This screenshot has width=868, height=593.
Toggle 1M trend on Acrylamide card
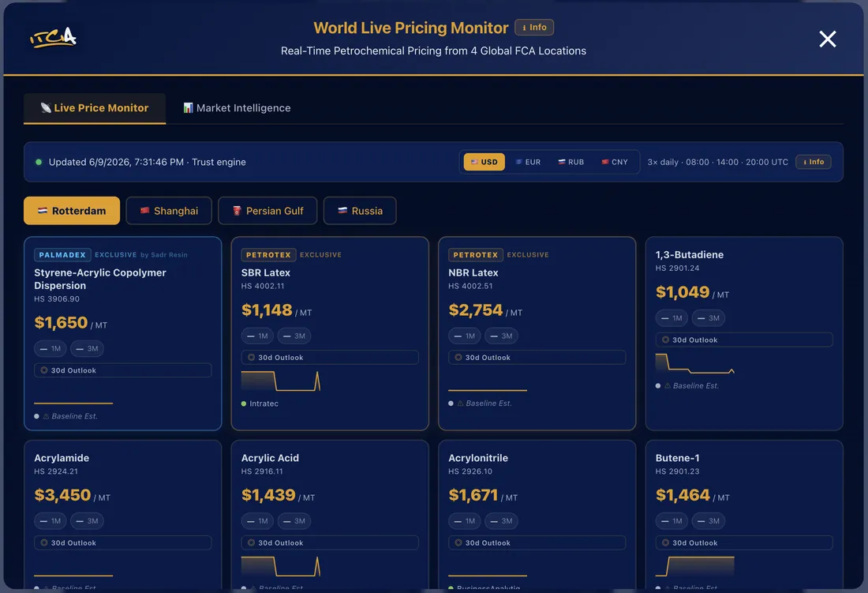pyautogui.click(x=51, y=521)
